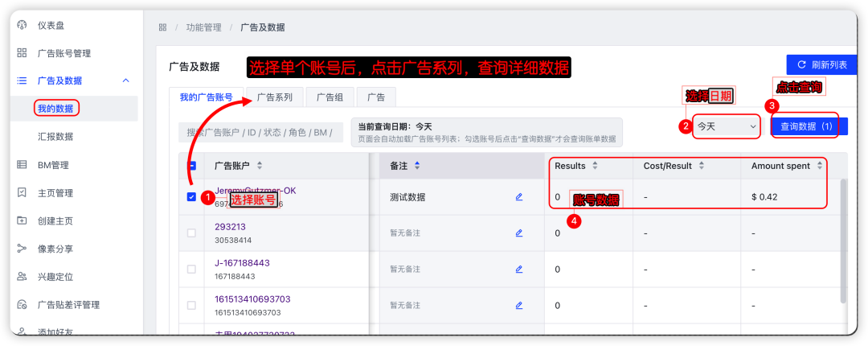Click the 像素分享 share icon

point(23,249)
